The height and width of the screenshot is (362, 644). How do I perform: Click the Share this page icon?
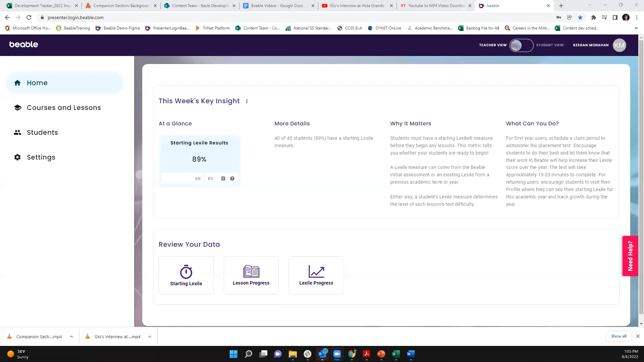(x=570, y=17)
